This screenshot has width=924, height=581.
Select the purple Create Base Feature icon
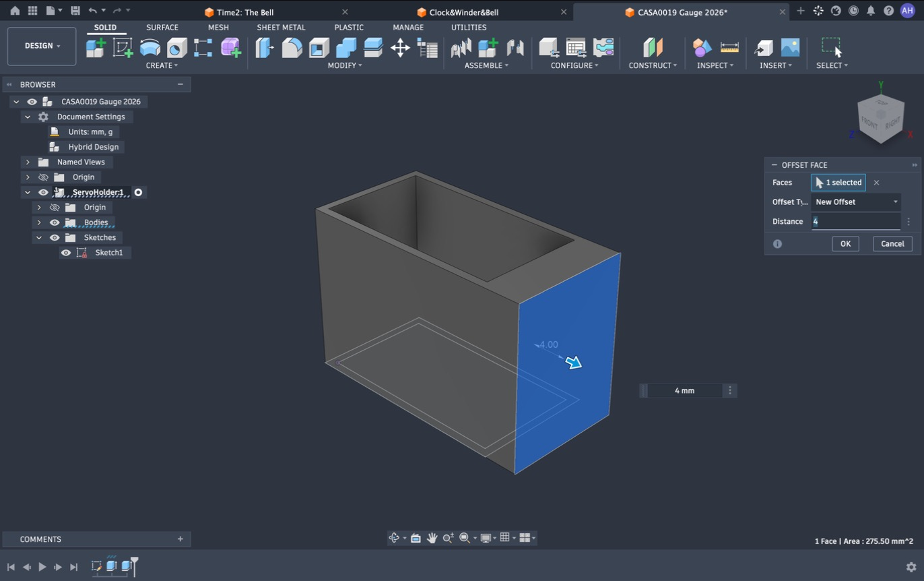click(x=230, y=48)
